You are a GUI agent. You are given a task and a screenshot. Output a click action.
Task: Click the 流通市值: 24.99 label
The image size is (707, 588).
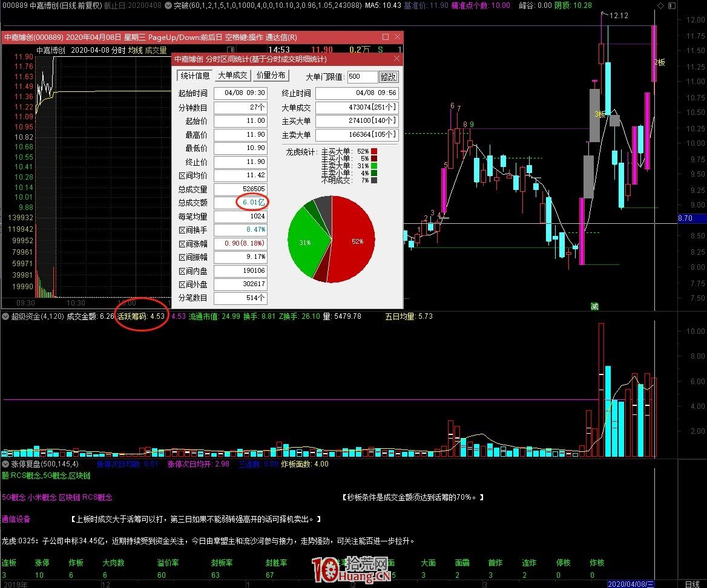[x=214, y=316]
